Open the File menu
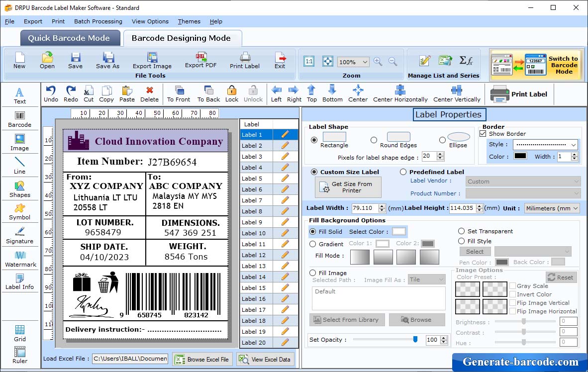The height and width of the screenshot is (372, 588). pyautogui.click(x=9, y=21)
